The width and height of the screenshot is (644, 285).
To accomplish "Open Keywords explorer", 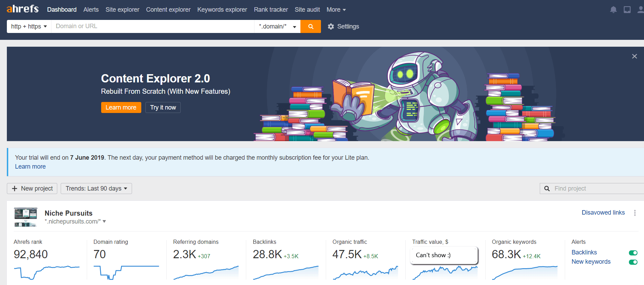I will (222, 10).
